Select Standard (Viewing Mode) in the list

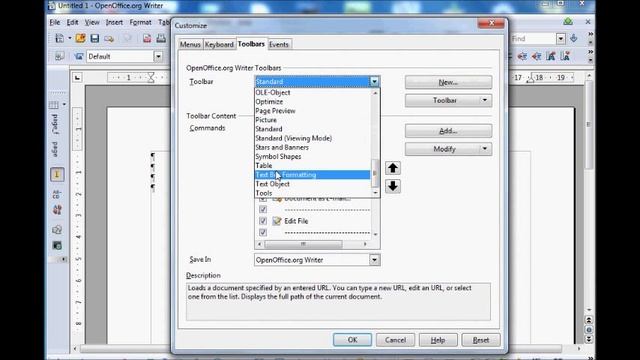click(313, 138)
